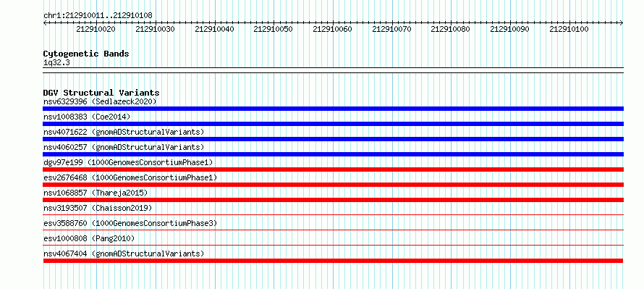Click the Cytogenetic Bands track title
644x289 pixels.
tap(86, 54)
